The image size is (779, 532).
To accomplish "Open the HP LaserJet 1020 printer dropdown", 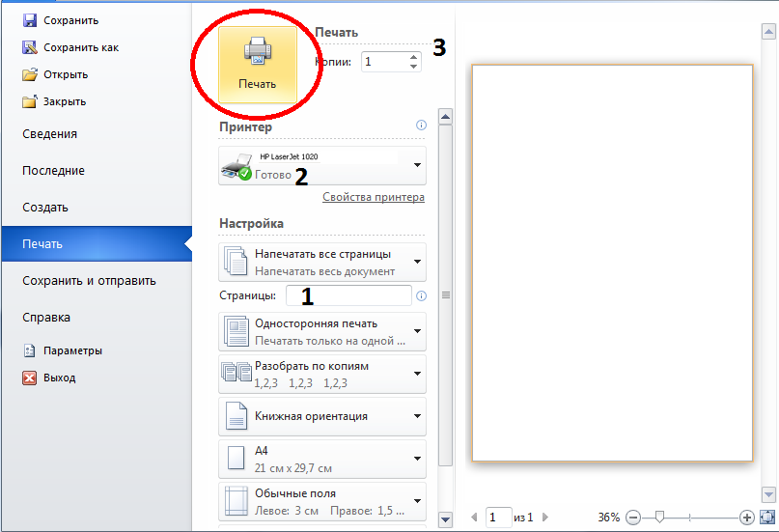I will (418, 165).
